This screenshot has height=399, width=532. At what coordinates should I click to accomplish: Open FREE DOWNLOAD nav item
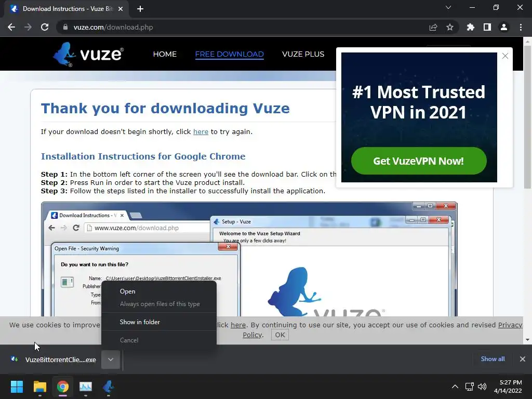229,54
